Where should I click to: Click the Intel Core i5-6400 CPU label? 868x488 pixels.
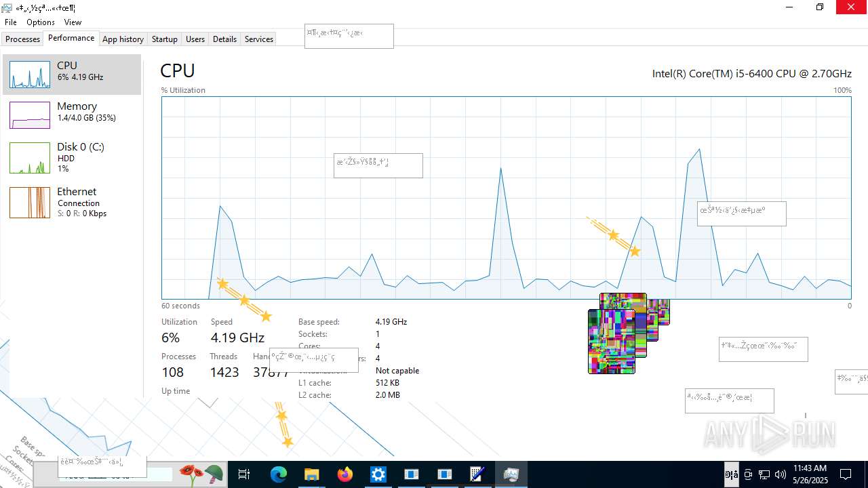click(x=751, y=73)
